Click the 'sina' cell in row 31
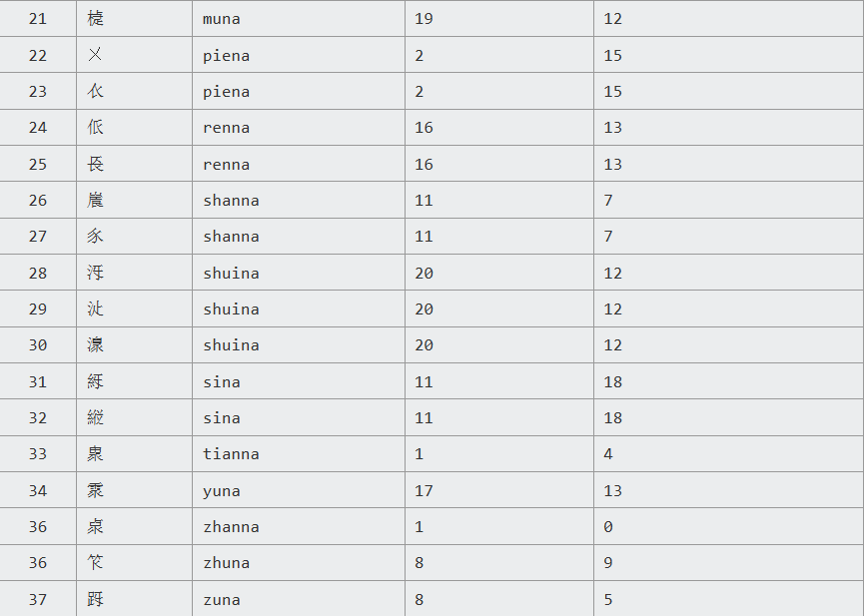The image size is (864, 616). (222, 382)
